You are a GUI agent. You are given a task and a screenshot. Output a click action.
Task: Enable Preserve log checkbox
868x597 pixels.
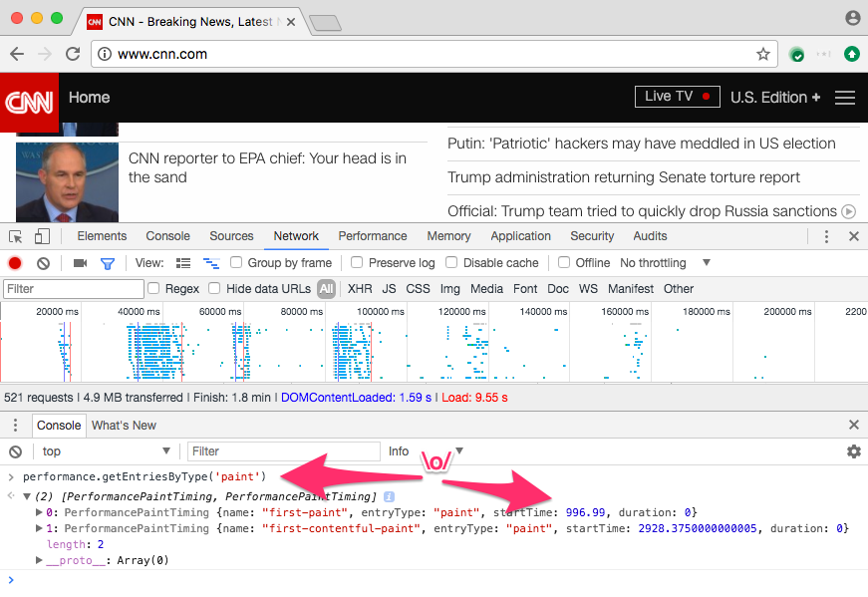[x=357, y=262]
